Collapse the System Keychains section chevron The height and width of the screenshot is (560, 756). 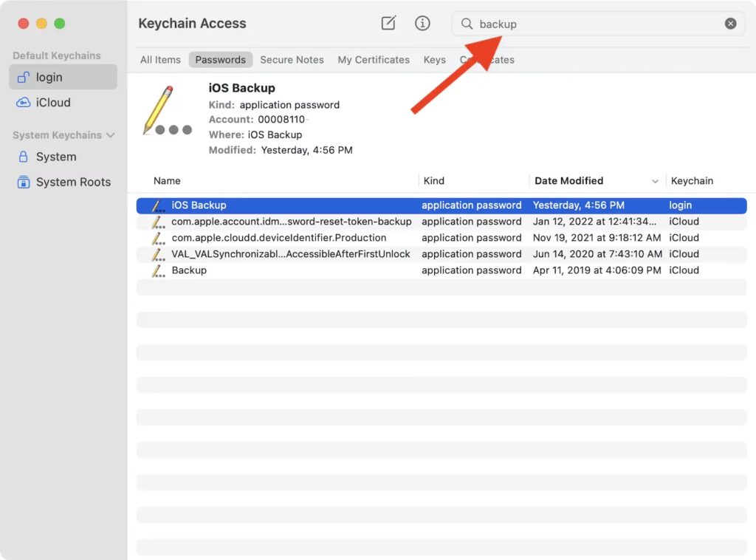click(x=111, y=135)
